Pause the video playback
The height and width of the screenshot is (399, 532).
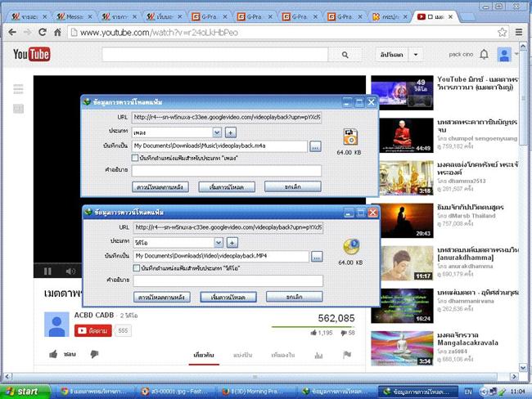[47, 271]
